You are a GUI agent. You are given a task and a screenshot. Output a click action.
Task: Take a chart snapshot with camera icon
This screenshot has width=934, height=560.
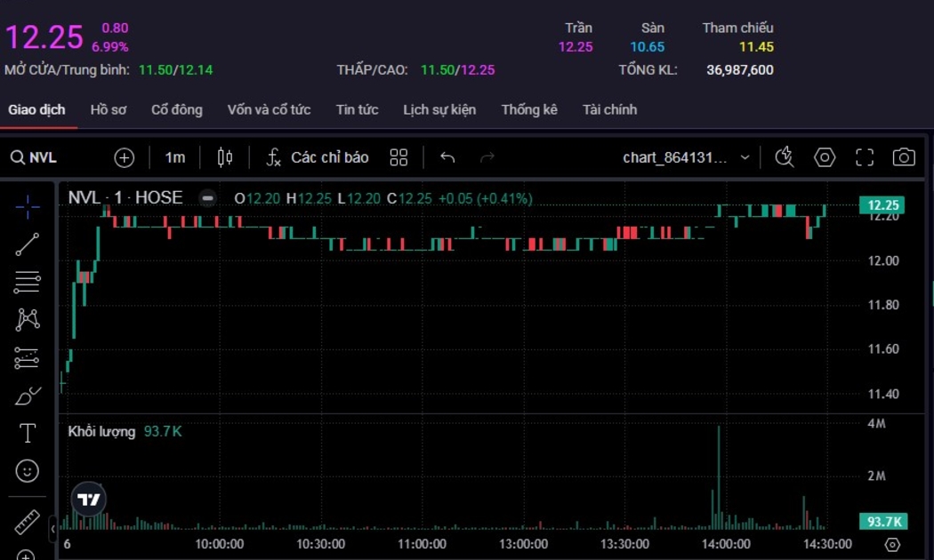point(904,157)
